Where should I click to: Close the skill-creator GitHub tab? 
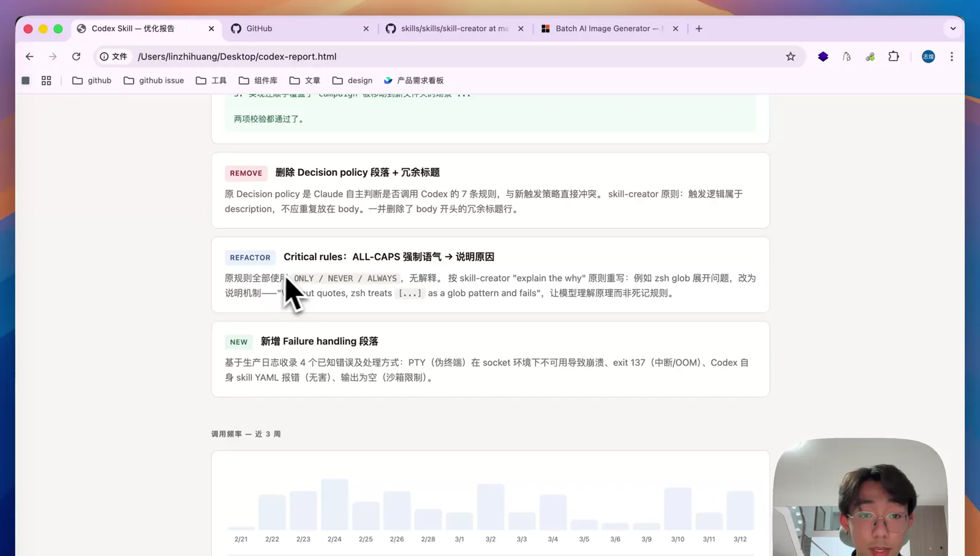[521, 28]
